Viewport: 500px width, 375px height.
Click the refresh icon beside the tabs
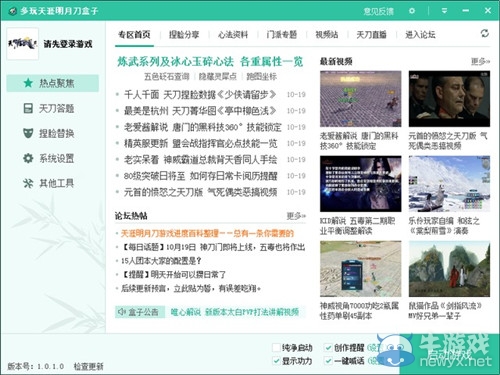coord(485,33)
